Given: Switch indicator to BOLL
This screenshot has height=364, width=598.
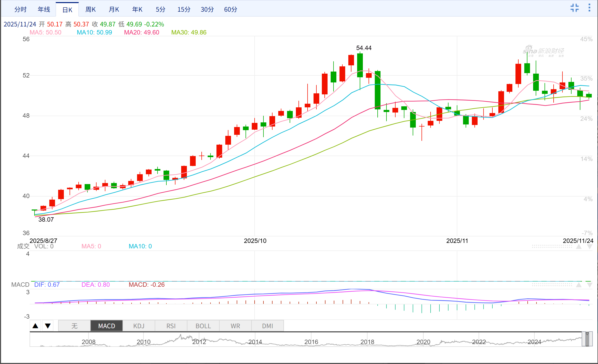Looking at the screenshot, I should 203,326.
